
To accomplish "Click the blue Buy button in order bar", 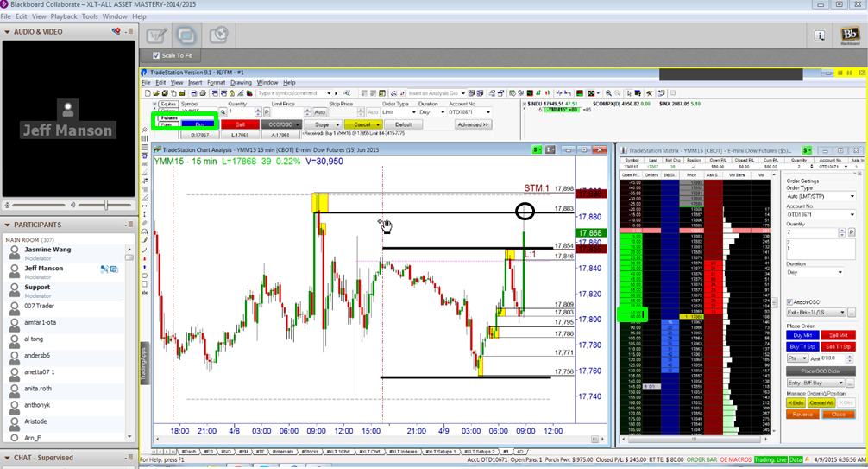I will pos(199,124).
